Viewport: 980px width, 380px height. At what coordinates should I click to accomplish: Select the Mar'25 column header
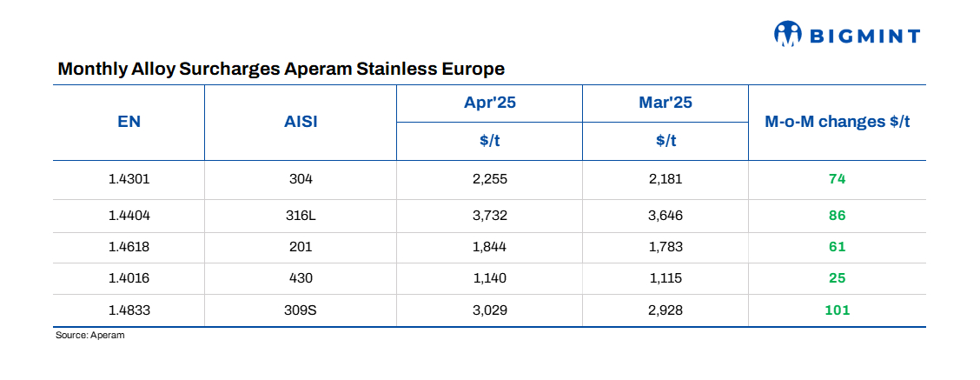(x=665, y=103)
